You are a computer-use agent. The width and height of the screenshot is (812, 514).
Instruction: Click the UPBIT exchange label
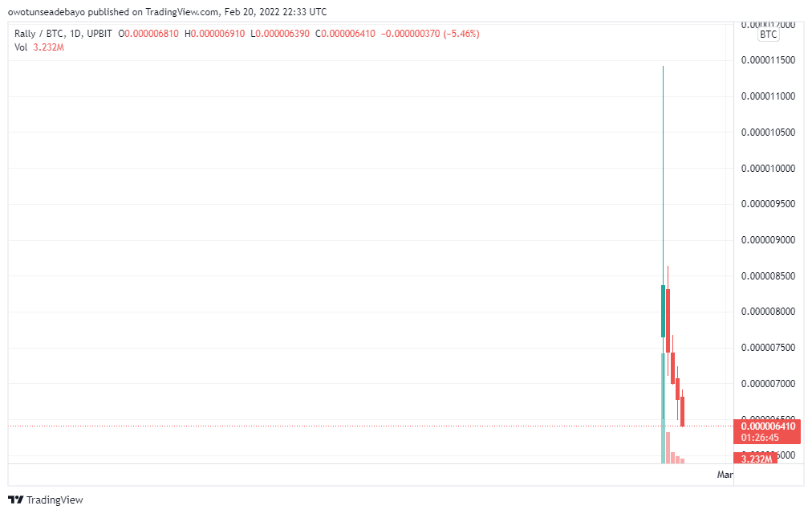(x=100, y=34)
